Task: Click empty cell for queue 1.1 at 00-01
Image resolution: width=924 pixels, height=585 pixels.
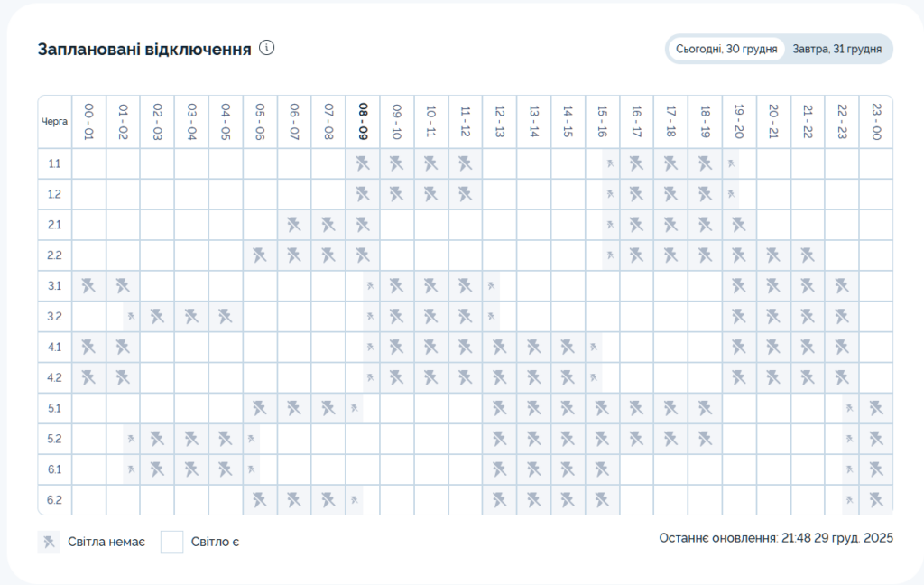Action: point(88,163)
